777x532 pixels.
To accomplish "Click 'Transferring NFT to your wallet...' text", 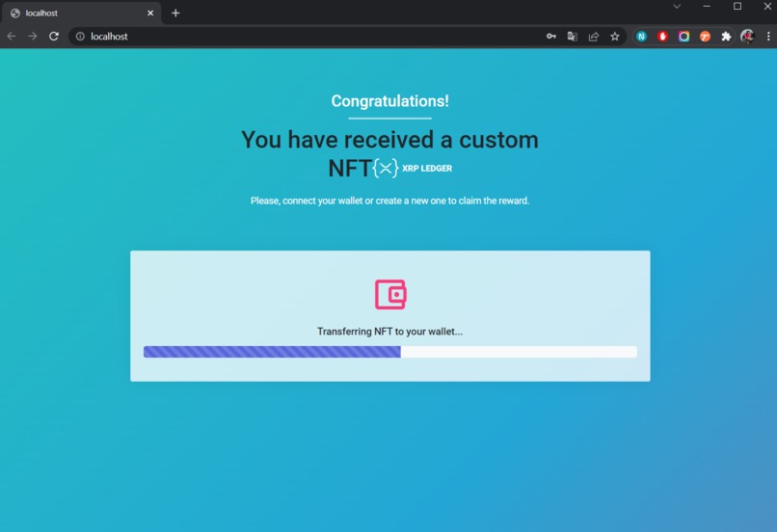I will coord(390,332).
